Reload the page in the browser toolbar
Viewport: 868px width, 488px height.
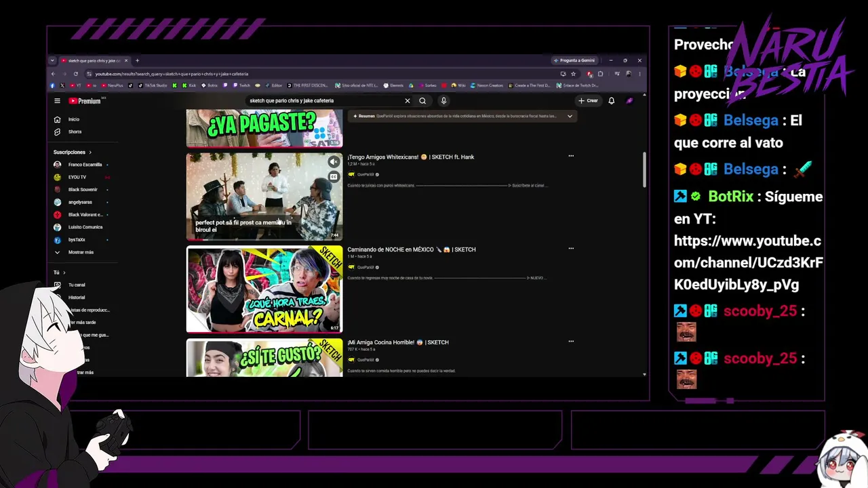point(75,74)
